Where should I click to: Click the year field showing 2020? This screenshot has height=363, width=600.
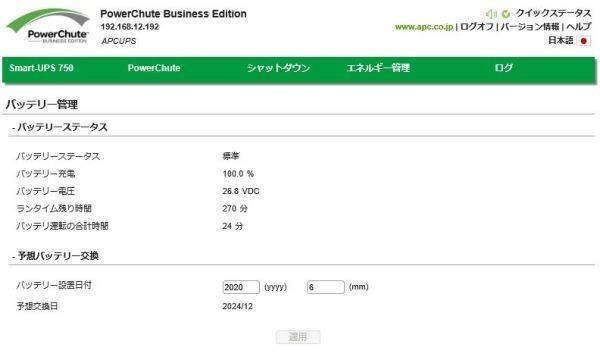(x=241, y=287)
